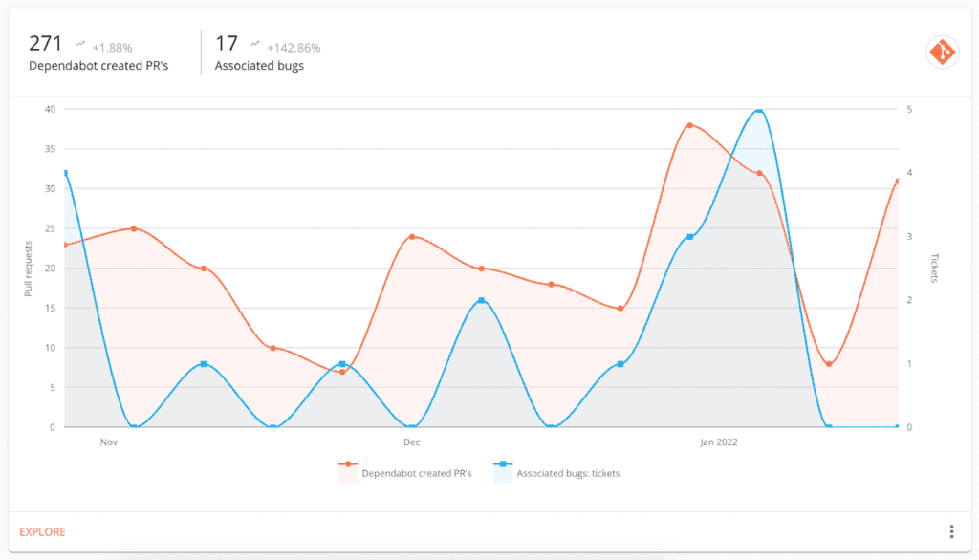Click the trend sparkline icon beside 17
This screenshot has width=979, height=560.
[254, 43]
